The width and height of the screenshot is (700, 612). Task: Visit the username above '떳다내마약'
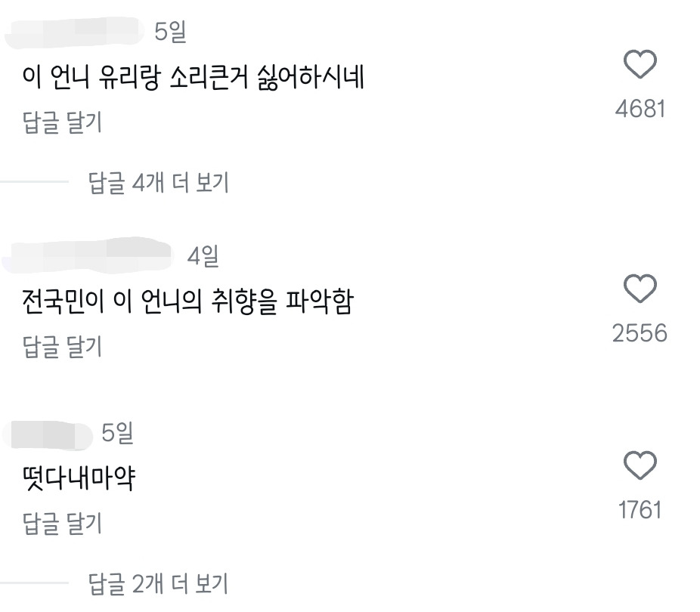click(x=47, y=433)
